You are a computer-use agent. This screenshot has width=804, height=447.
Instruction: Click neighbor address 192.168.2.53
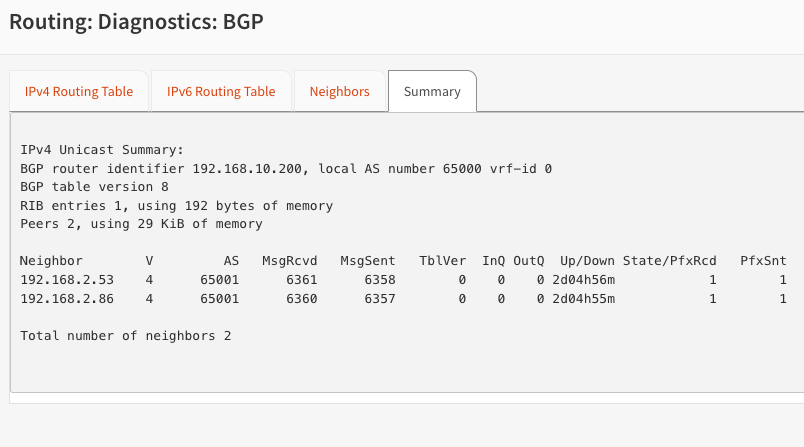pyautogui.click(x=67, y=280)
